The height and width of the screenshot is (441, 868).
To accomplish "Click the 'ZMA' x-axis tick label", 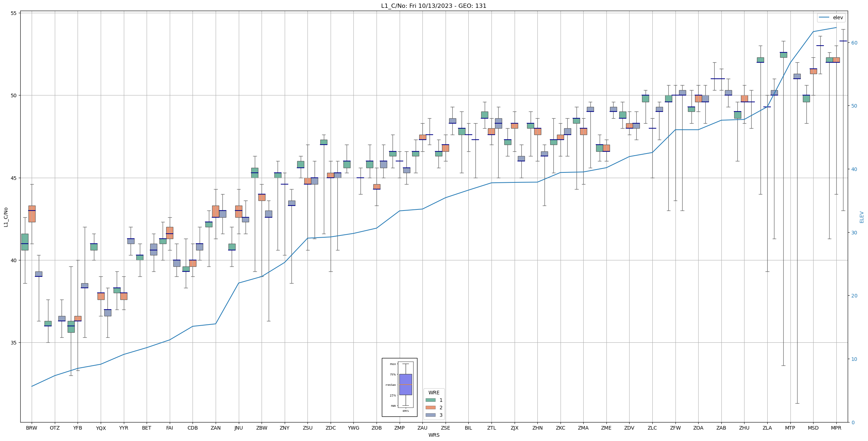I will click(583, 428).
